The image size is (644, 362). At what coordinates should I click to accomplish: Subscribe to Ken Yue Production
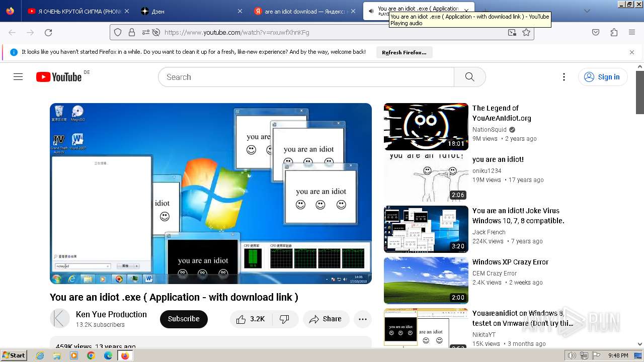coord(184,319)
